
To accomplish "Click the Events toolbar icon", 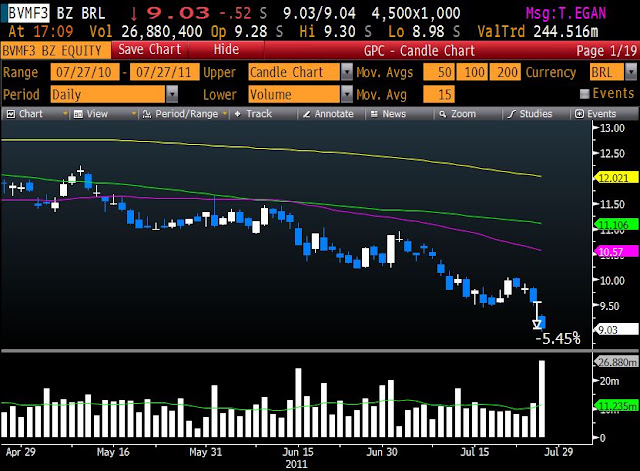I will pyautogui.click(x=579, y=114).
